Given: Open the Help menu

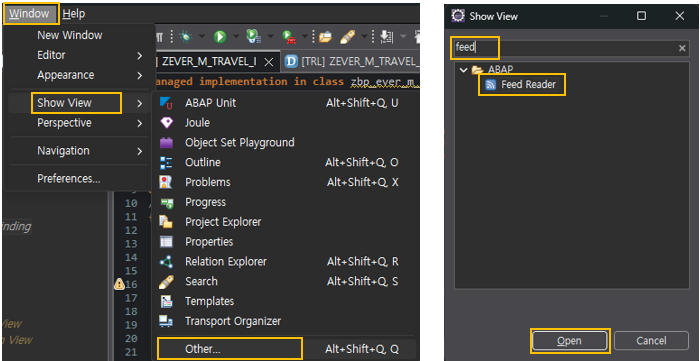Looking at the screenshot, I should coord(74,14).
